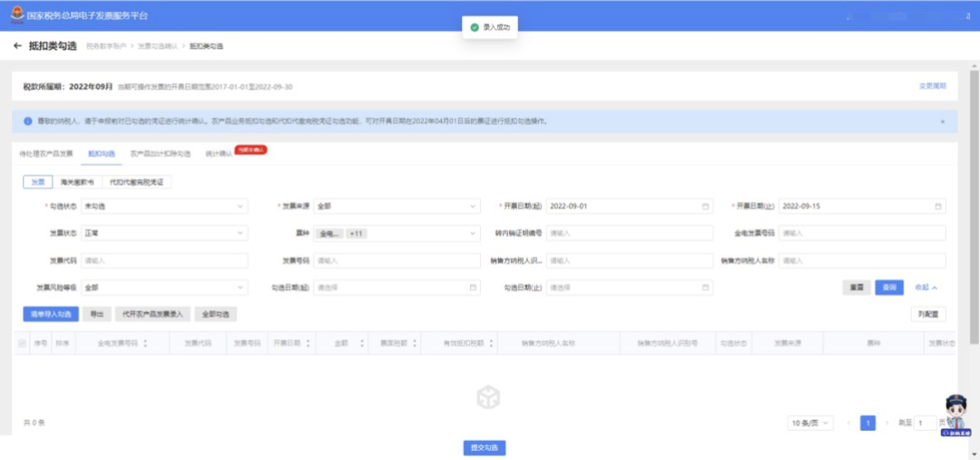This screenshot has height=460, width=980.
Task: Open calendar icon in 开票日期(起) field
Action: point(705,206)
